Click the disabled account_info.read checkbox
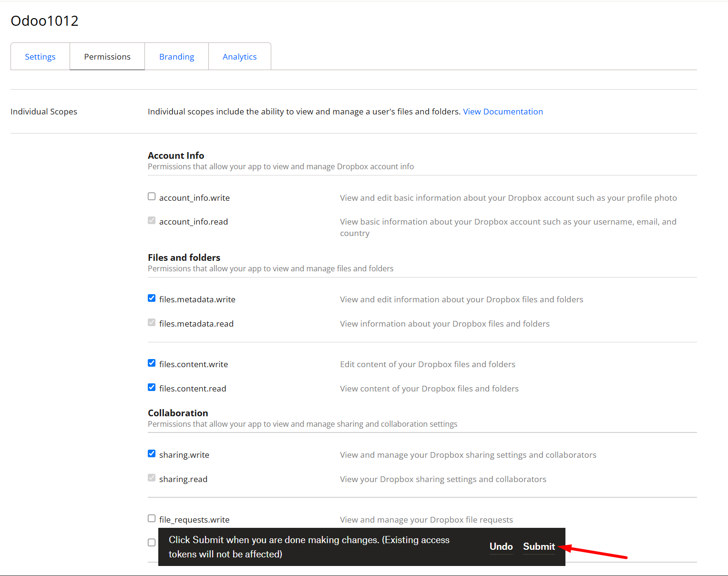Viewport: 728px width, 576px height. point(152,220)
